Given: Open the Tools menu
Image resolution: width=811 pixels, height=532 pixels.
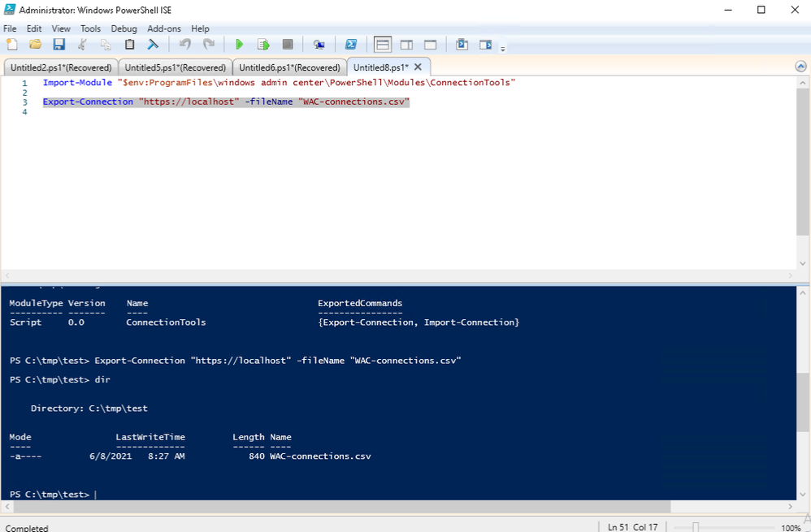Looking at the screenshot, I should coord(90,28).
